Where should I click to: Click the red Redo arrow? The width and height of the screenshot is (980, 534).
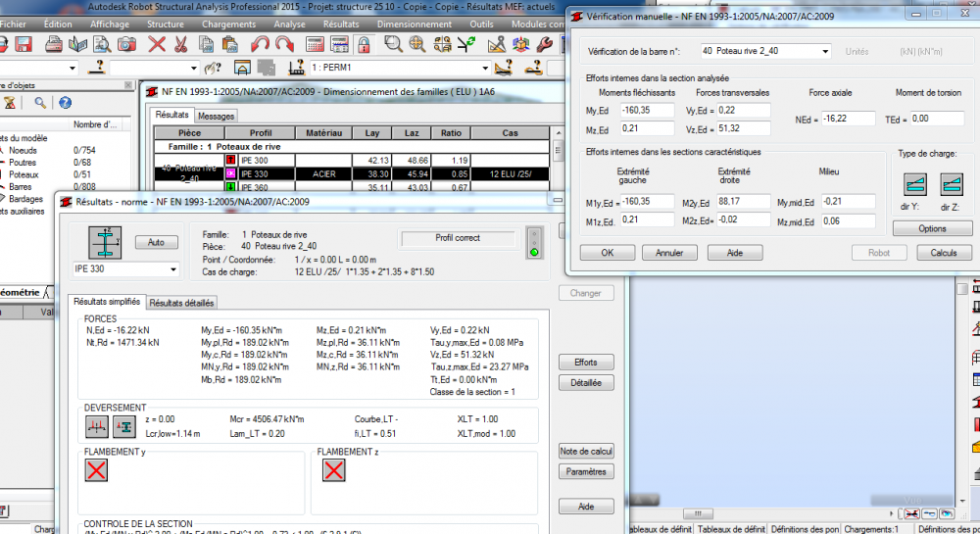tap(284, 44)
